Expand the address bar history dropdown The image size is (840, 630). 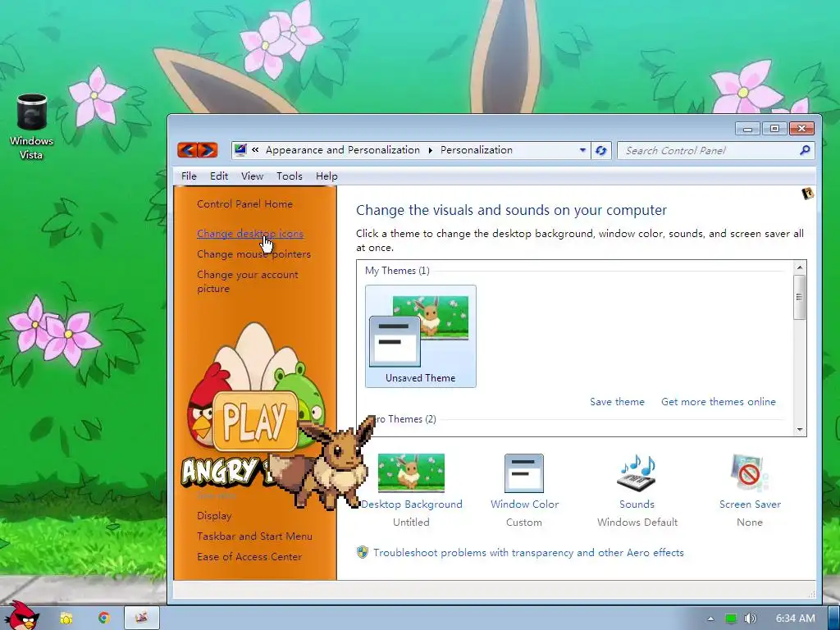(582, 151)
